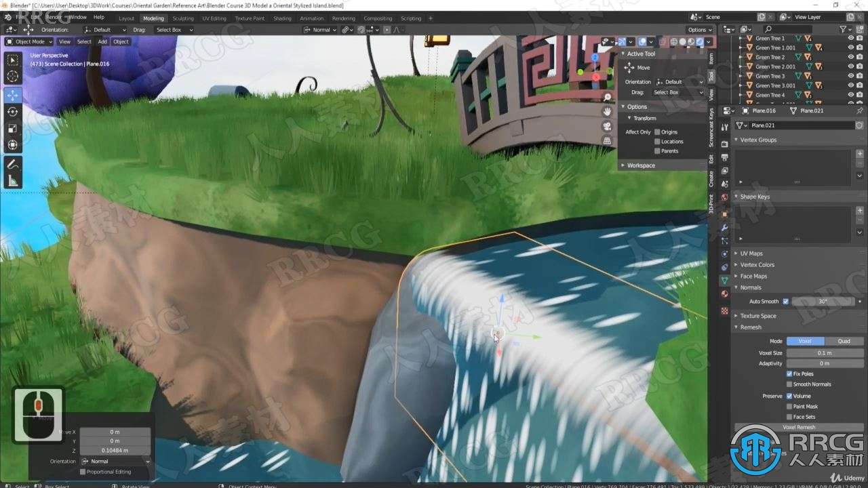The height and width of the screenshot is (488, 868).
Task: Switch to the UV Editing workspace tab
Action: coord(214,18)
